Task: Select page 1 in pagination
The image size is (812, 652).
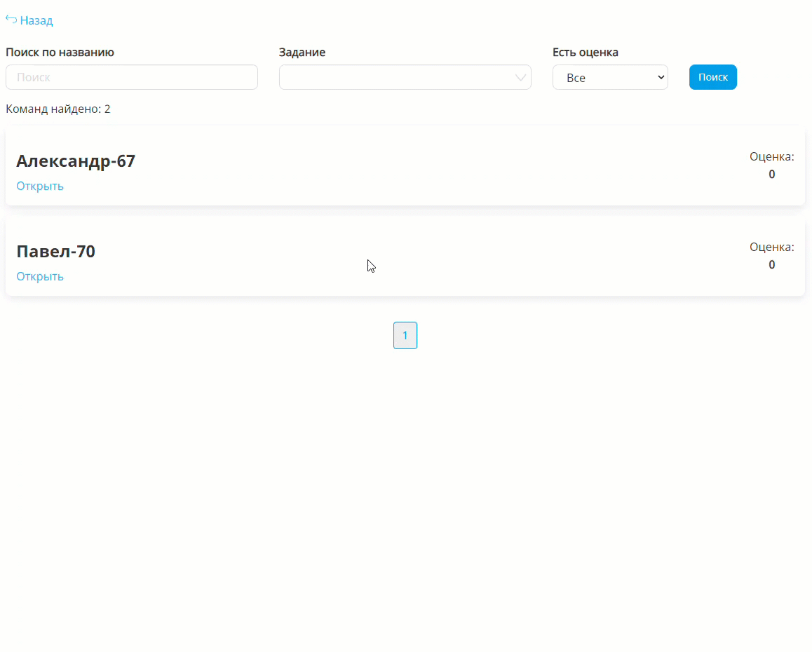Action: pos(405,335)
